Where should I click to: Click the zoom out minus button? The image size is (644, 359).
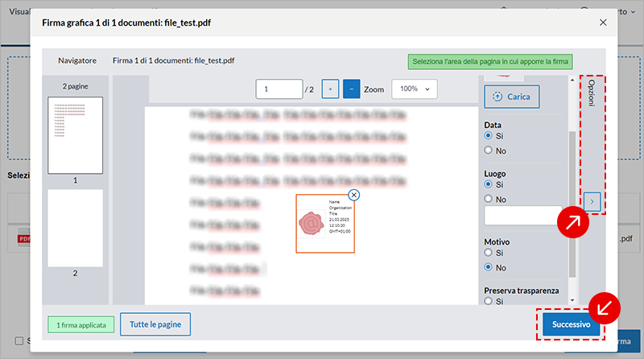tap(352, 89)
